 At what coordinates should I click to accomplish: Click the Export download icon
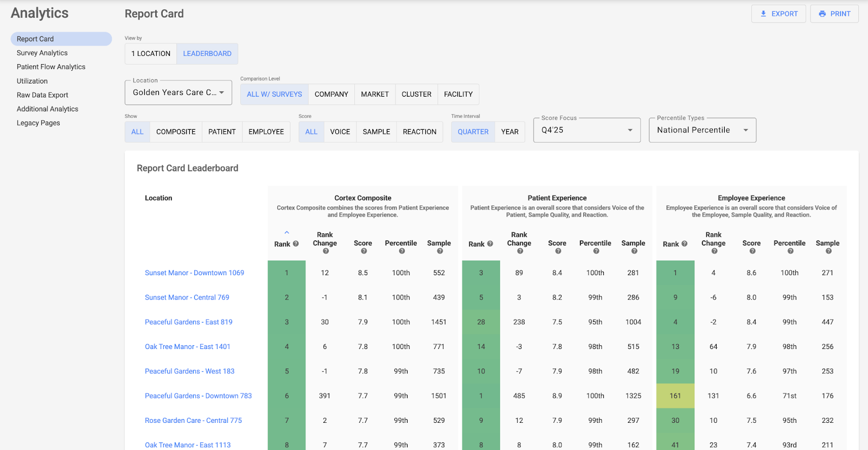pyautogui.click(x=763, y=14)
